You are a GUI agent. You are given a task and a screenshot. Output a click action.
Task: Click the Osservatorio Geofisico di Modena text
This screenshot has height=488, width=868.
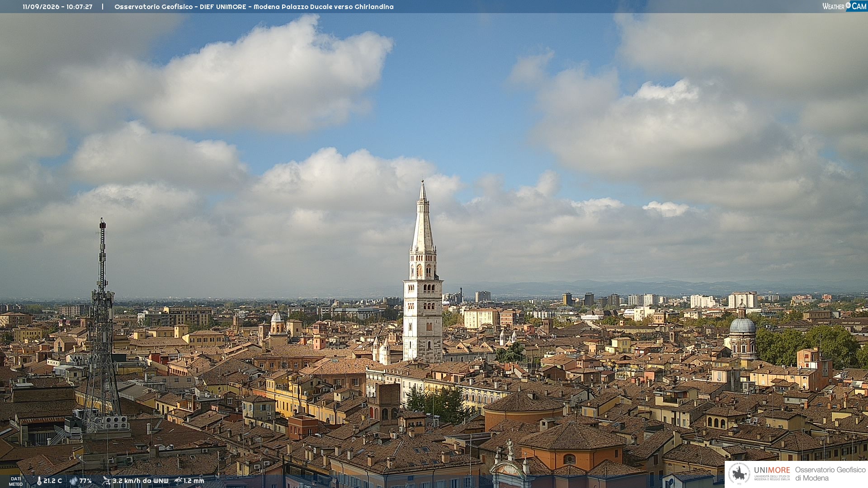point(830,474)
